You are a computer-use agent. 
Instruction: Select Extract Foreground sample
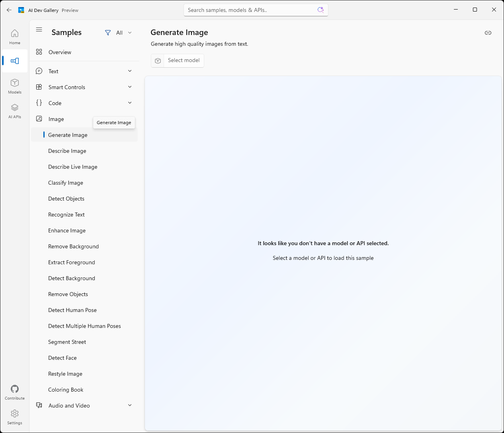84,262
